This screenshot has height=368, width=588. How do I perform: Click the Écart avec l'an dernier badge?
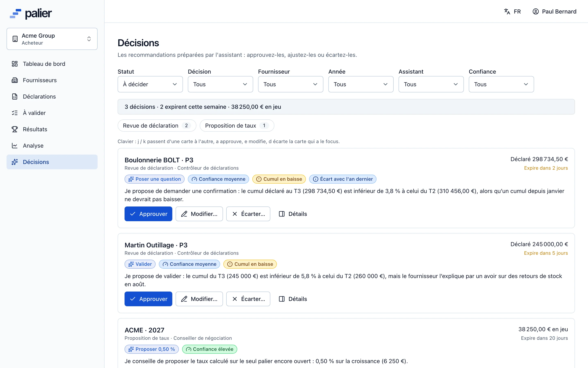[343, 179]
